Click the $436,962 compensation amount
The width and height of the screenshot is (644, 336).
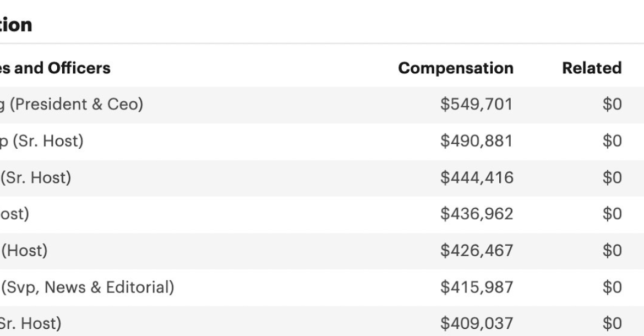477,214
